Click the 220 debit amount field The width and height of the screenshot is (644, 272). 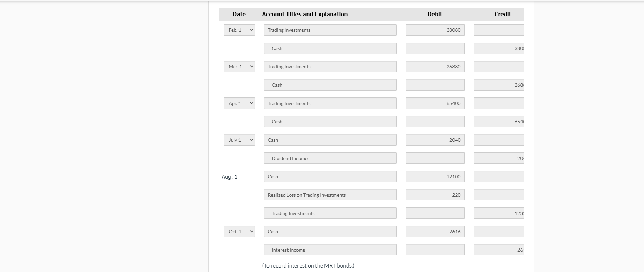[x=435, y=195]
